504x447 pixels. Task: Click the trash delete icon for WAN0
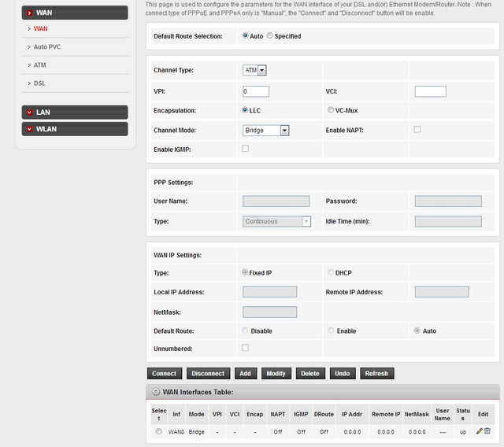point(487,430)
